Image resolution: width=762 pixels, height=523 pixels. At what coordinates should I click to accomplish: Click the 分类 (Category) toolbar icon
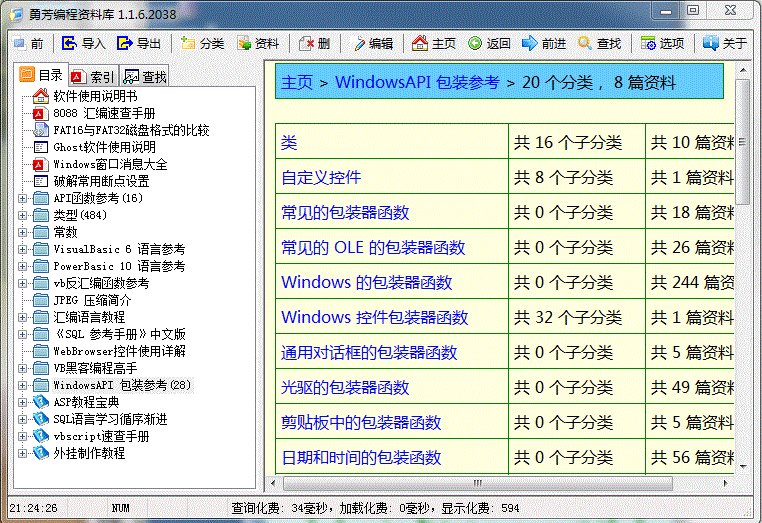pyautogui.click(x=188, y=43)
